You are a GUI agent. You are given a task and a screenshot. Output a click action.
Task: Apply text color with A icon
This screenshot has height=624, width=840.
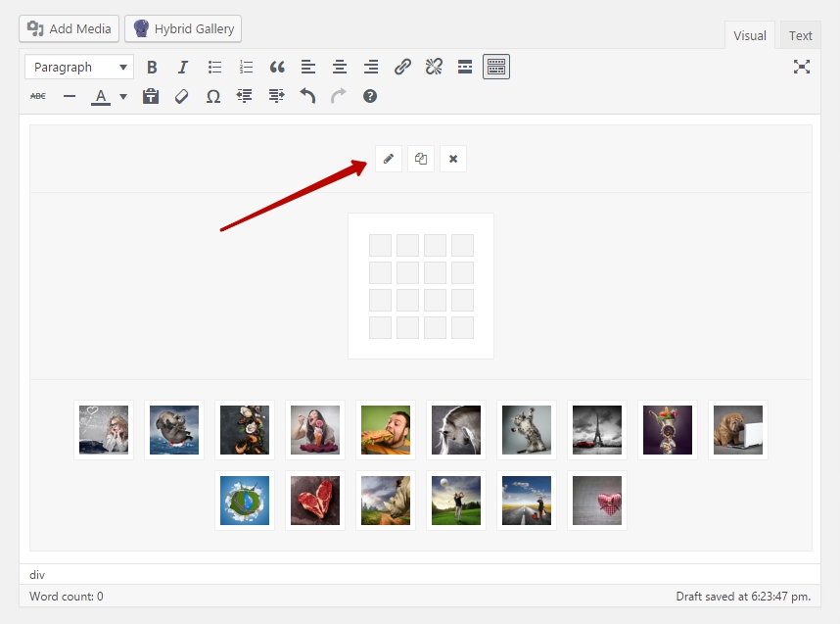101,97
